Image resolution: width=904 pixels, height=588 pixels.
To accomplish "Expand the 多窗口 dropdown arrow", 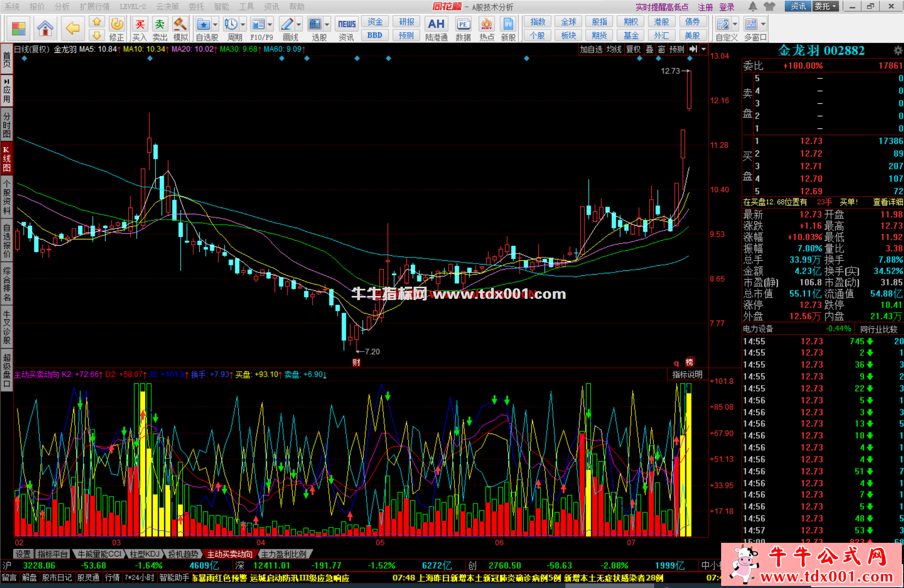I will (x=763, y=24).
